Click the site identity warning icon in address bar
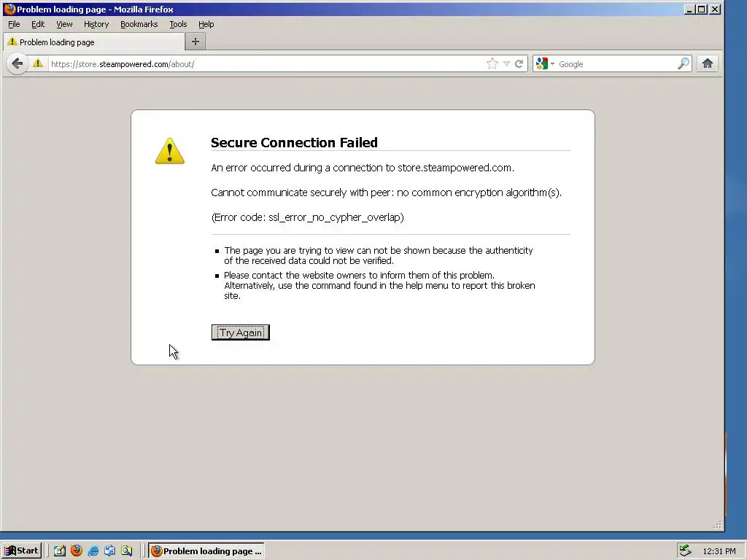The height and width of the screenshot is (560, 747). click(38, 63)
